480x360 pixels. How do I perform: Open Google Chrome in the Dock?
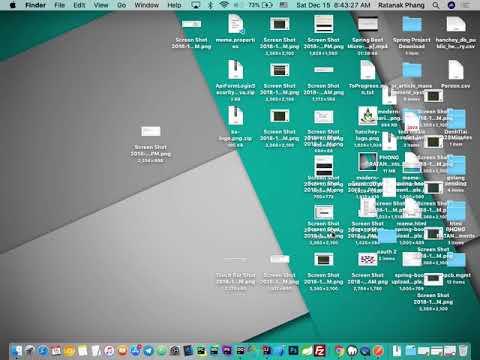339,351
